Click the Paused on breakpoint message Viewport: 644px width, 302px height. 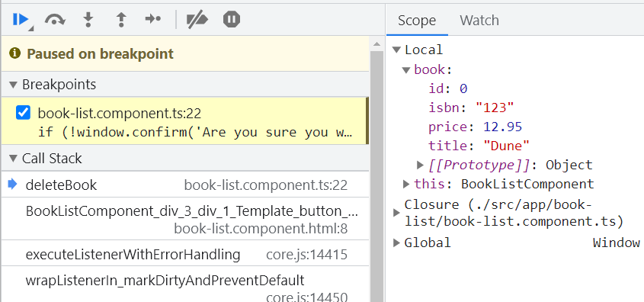[x=100, y=54]
